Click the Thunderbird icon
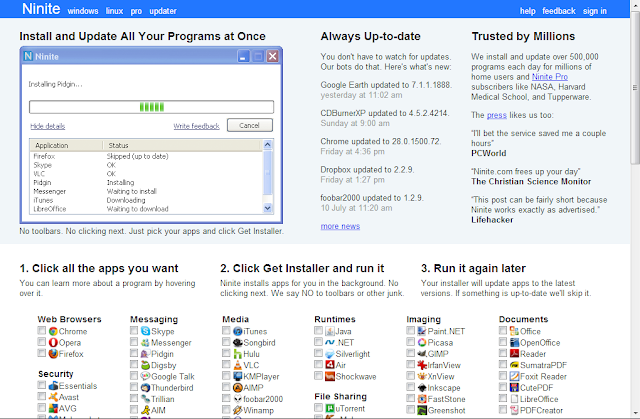640x419 pixels. tap(146, 388)
